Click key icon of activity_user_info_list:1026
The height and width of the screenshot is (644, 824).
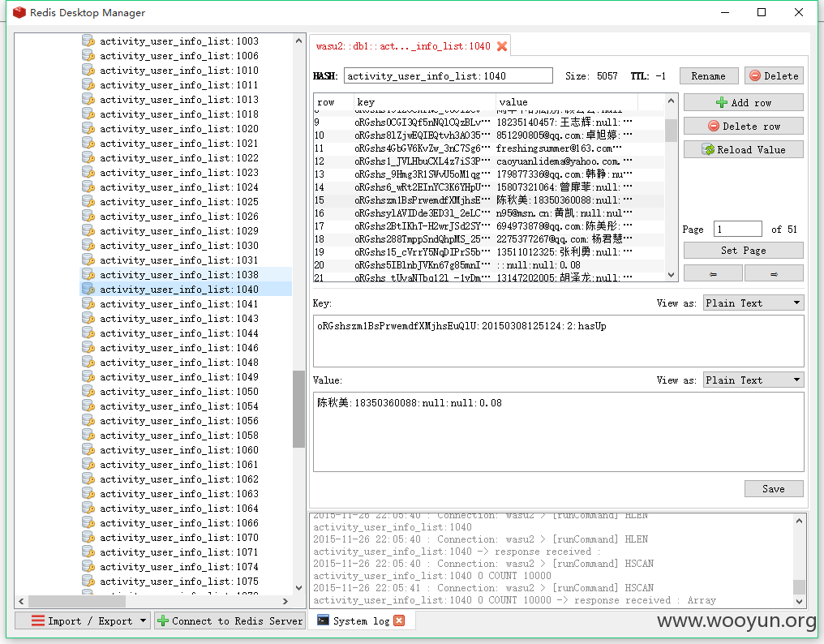click(x=88, y=216)
